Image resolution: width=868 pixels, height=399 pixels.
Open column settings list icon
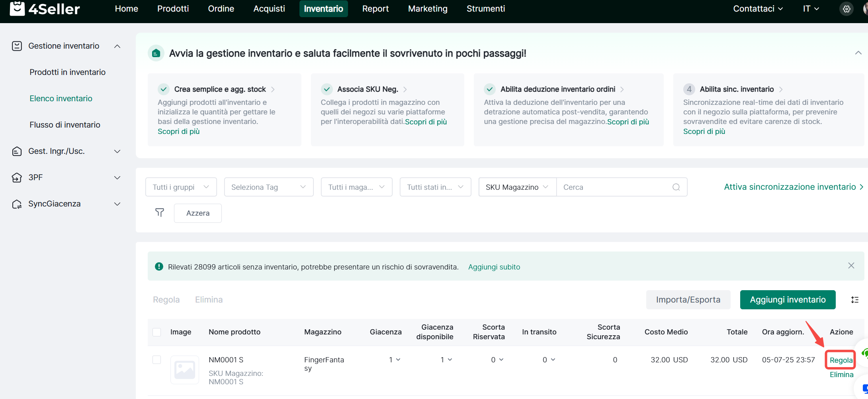click(854, 300)
